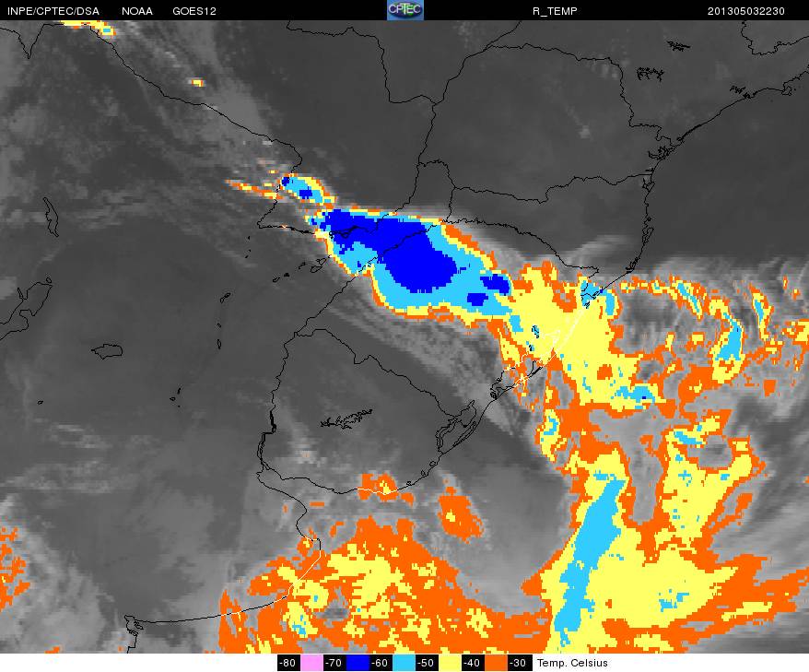Viewport: 809px width, 672px height.
Task: Click the GOES12 satellite label
Action: coord(194,11)
